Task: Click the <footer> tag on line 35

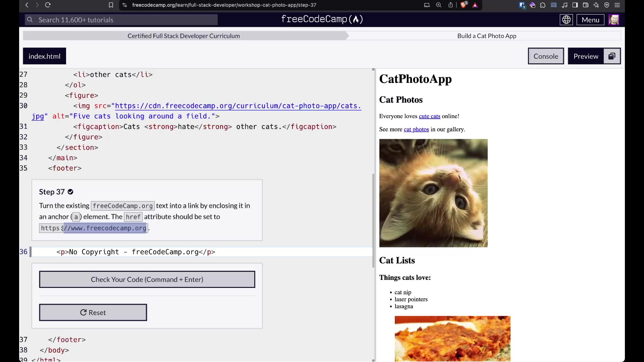Action: point(65,168)
